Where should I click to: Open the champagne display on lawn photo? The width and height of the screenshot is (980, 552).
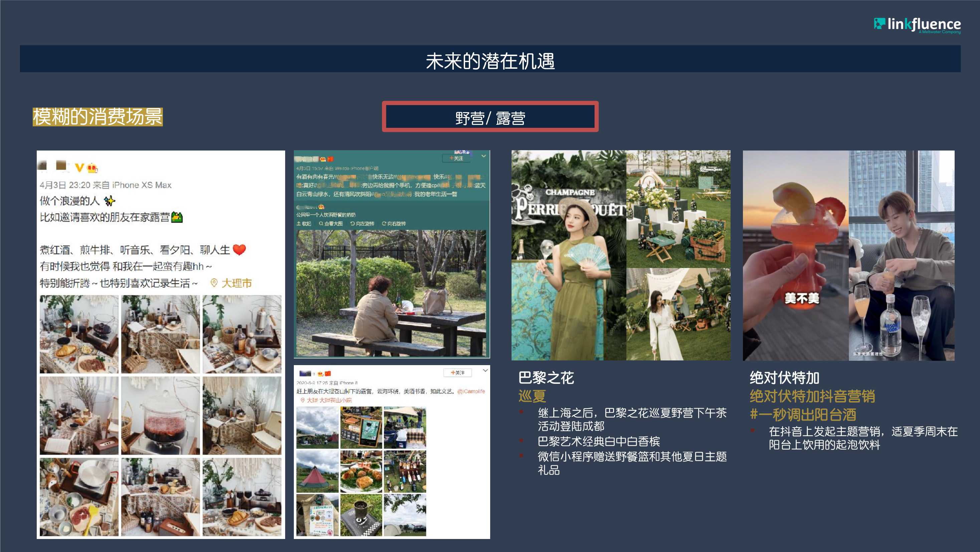pos(678,209)
